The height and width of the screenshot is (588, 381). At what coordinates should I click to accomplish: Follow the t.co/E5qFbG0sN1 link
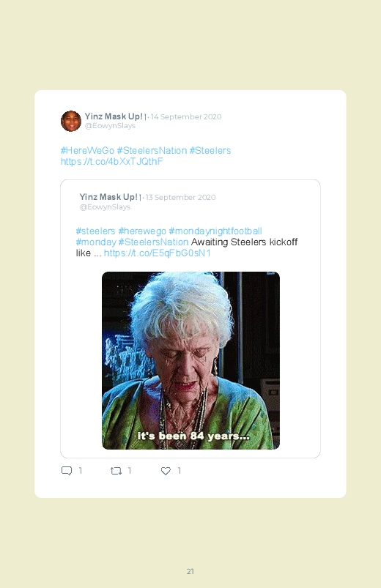pos(158,253)
